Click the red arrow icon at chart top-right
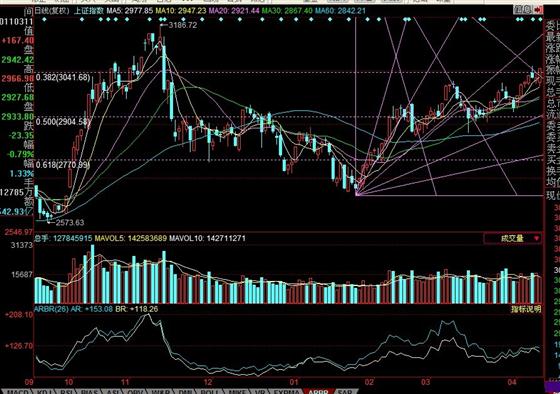Image resolution: width=560 pixels, height=394 pixels. pos(538,10)
